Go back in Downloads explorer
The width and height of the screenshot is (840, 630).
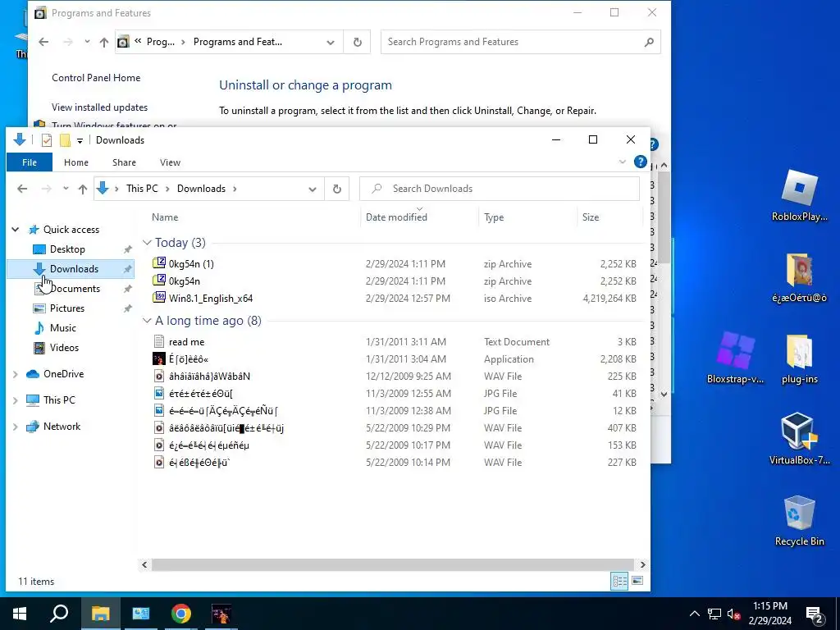pyautogui.click(x=22, y=189)
